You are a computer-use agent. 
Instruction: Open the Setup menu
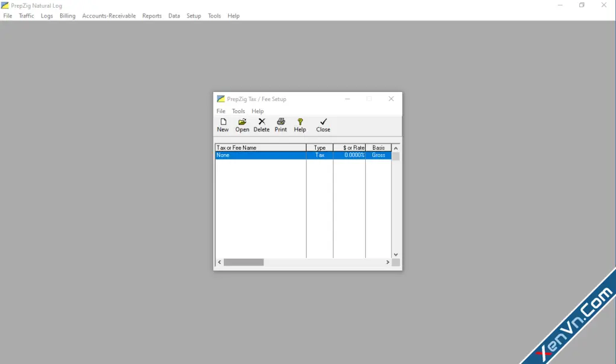[194, 16]
